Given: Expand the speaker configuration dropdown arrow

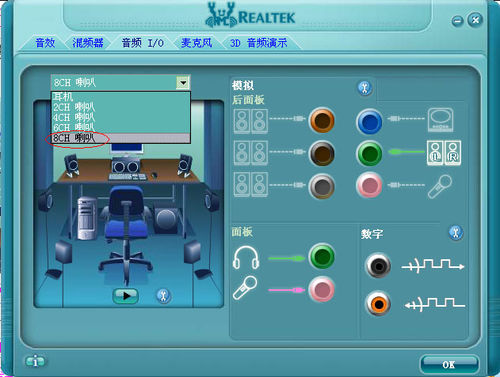Looking at the screenshot, I should [x=183, y=82].
